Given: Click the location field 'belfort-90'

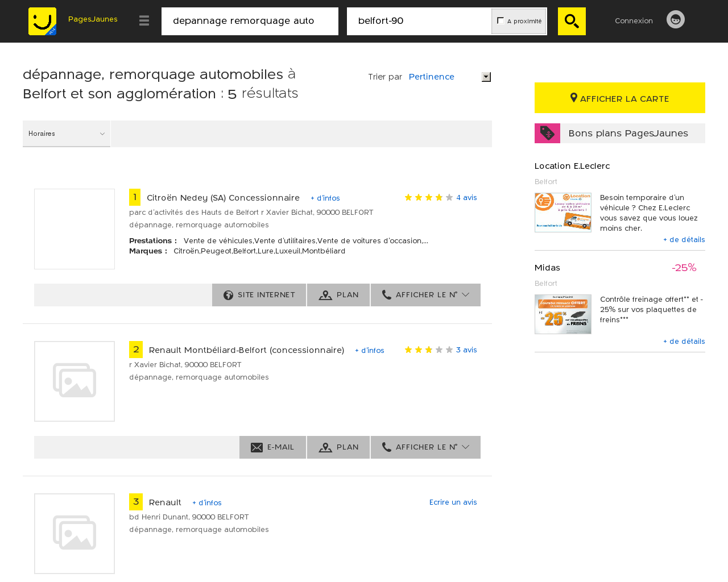Looking at the screenshot, I should point(419,21).
